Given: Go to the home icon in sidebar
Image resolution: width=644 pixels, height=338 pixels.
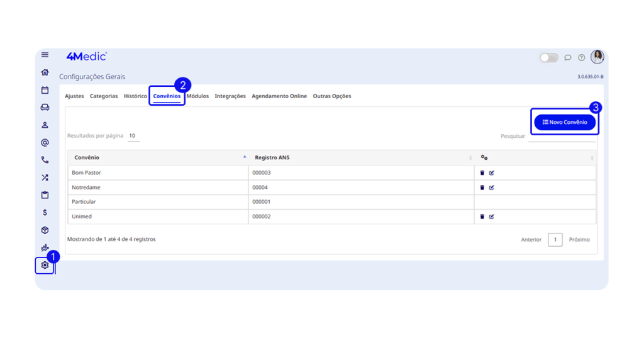Looking at the screenshot, I should coord(45,72).
